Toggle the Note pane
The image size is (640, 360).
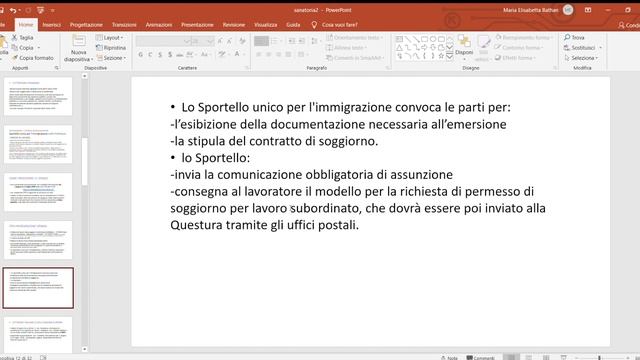[449, 358]
